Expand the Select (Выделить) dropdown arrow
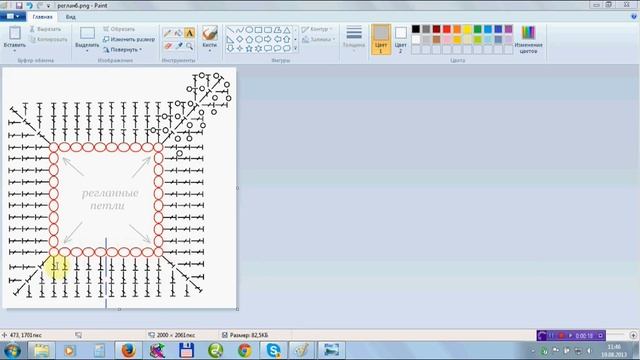640x360 pixels. coord(87,51)
